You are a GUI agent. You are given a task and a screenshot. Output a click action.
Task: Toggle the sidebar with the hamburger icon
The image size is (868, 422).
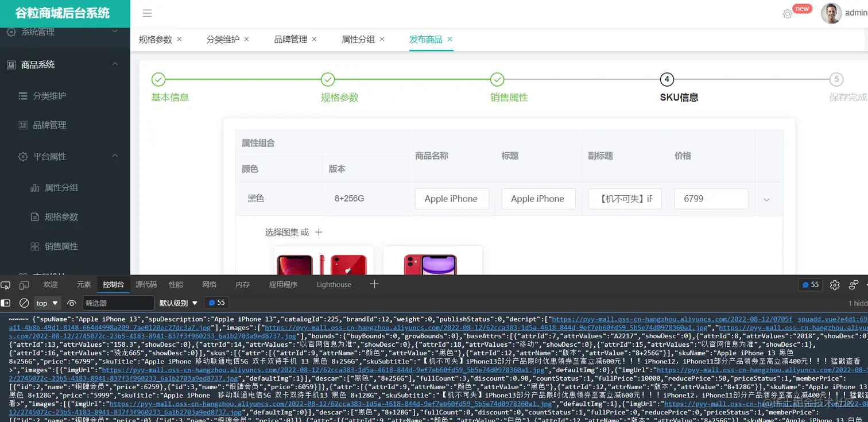pos(147,13)
